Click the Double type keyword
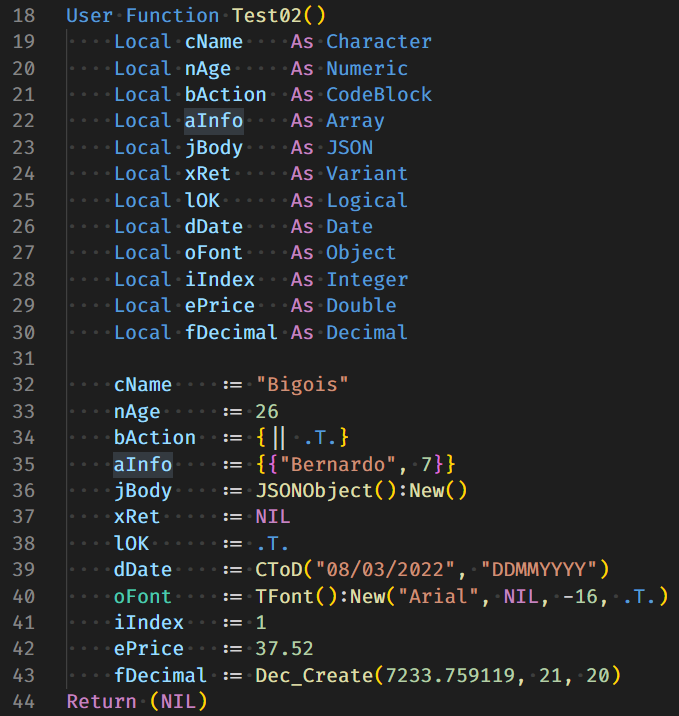The image size is (679, 716). coord(361,306)
